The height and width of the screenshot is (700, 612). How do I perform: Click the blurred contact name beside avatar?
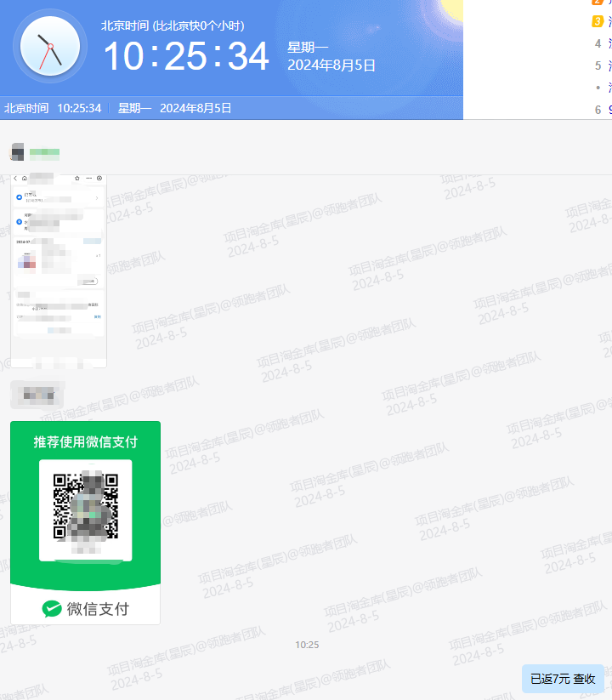[x=44, y=153]
